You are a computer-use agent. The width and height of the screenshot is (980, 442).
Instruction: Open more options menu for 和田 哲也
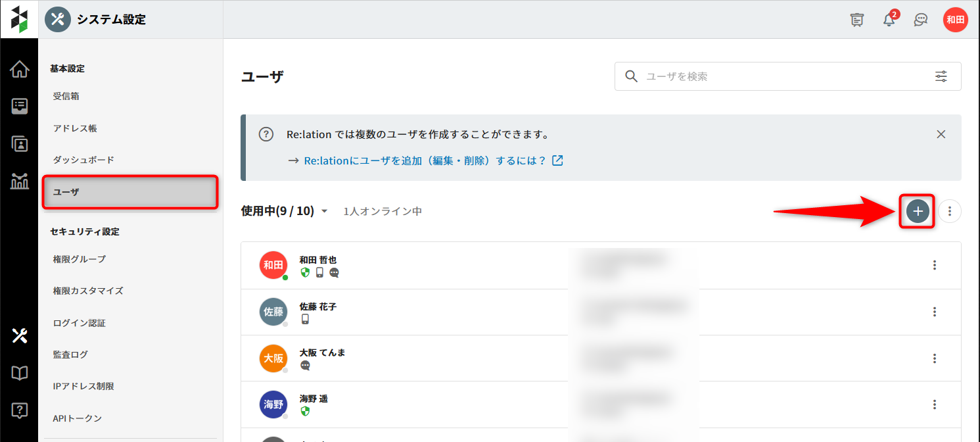click(934, 265)
